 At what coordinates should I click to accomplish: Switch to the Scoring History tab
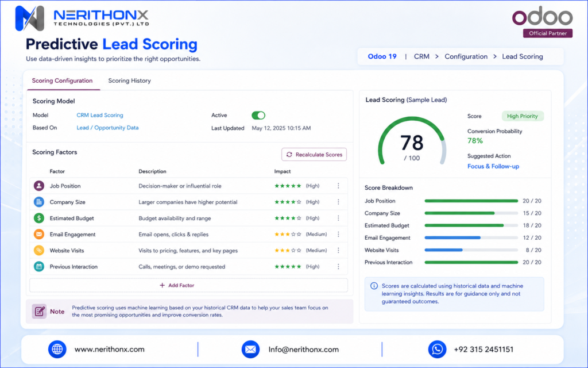(x=129, y=80)
